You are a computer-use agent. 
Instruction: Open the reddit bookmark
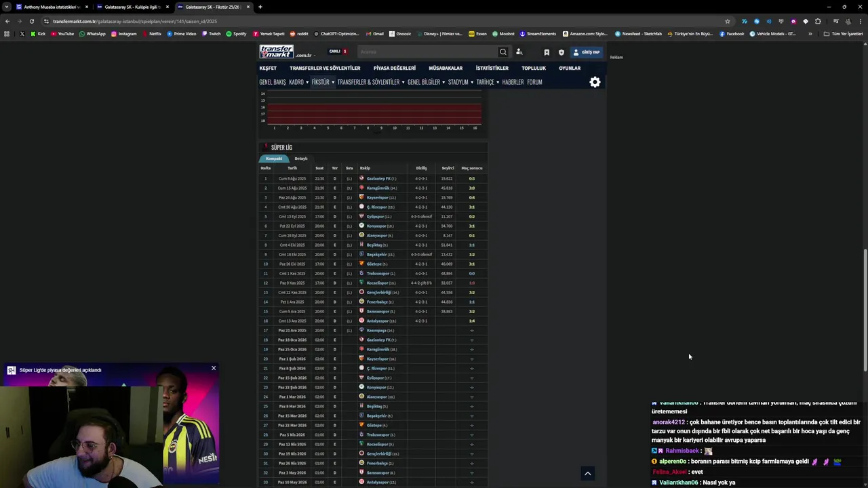coord(298,33)
